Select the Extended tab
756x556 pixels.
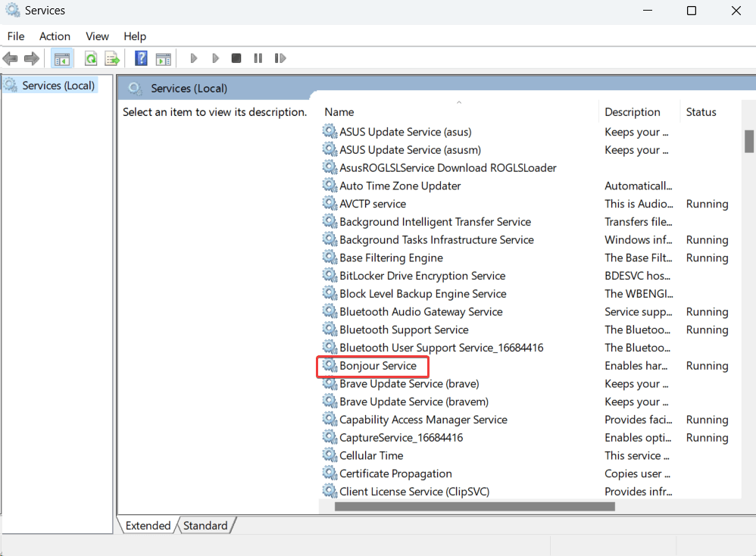148,525
